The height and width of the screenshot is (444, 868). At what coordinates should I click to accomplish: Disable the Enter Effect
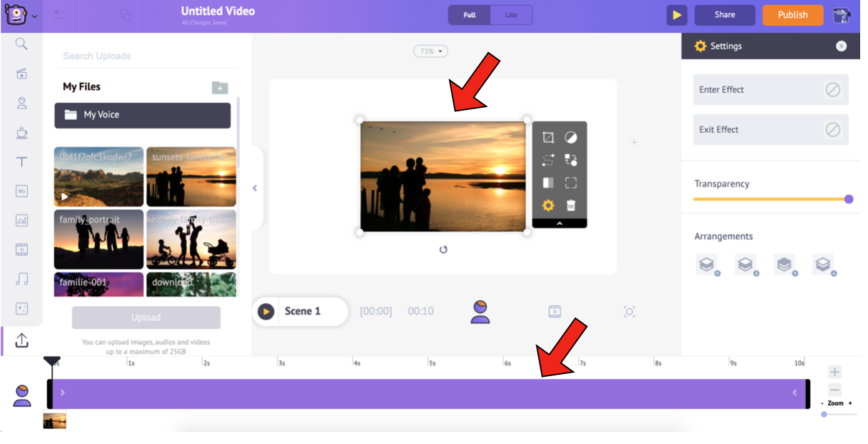(832, 90)
